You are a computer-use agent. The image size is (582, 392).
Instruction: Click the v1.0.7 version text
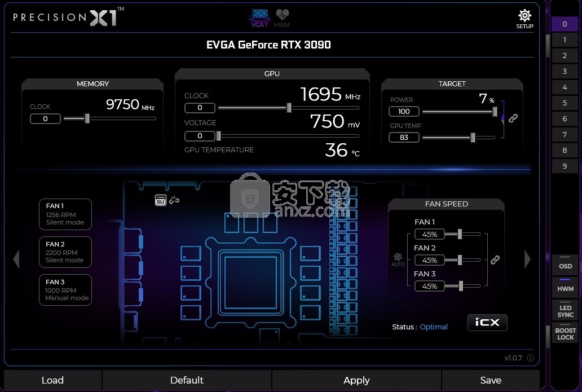click(x=513, y=358)
